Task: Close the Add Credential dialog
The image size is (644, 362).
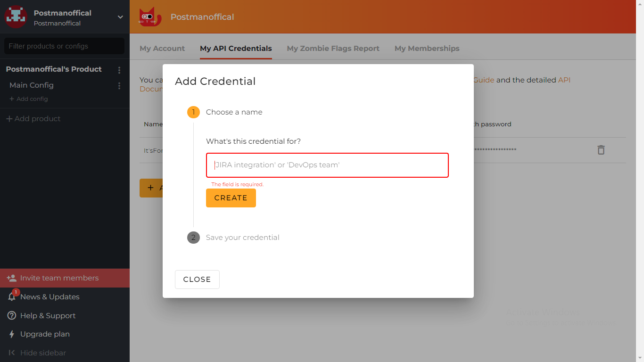Action: pyautogui.click(x=197, y=279)
